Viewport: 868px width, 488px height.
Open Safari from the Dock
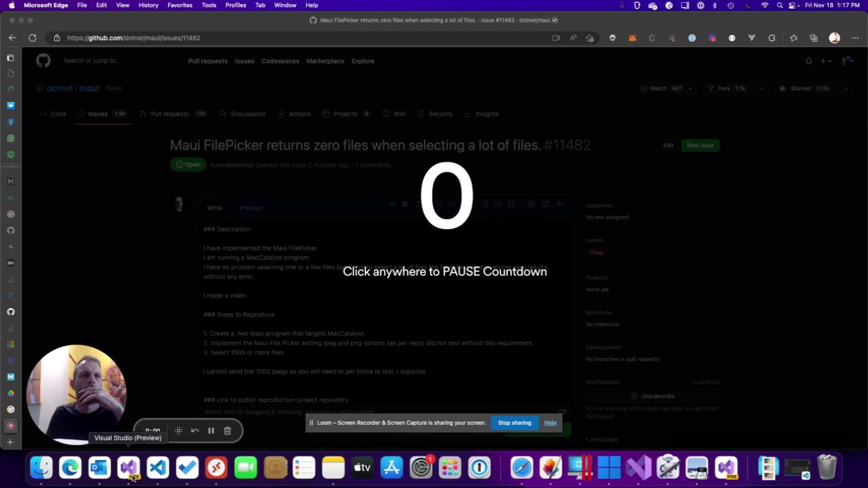[521, 468]
